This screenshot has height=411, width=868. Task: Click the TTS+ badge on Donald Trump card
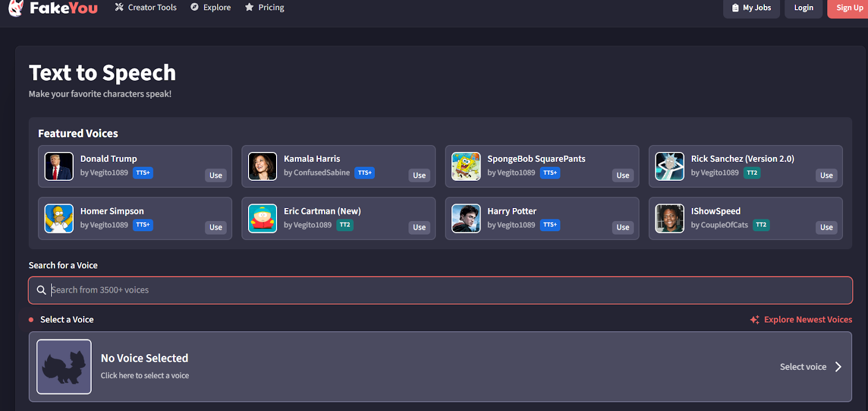pos(143,173)
